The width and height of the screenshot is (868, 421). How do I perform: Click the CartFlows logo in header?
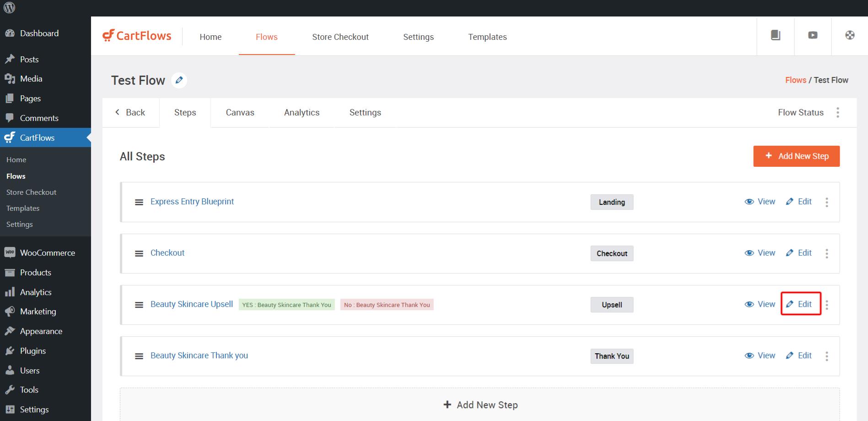pos(137,36)
